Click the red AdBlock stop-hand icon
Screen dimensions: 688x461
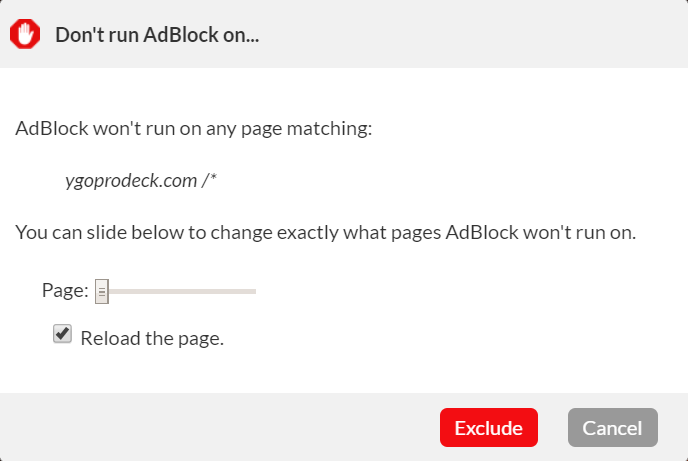pos(25,34)
